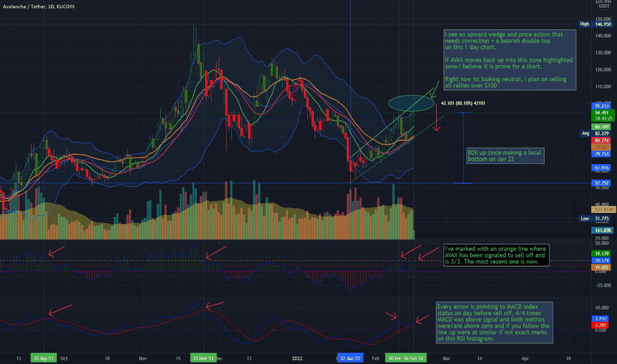Click the Apr label on time axis
Screen dimensions: 617x364
click(525, 359)
